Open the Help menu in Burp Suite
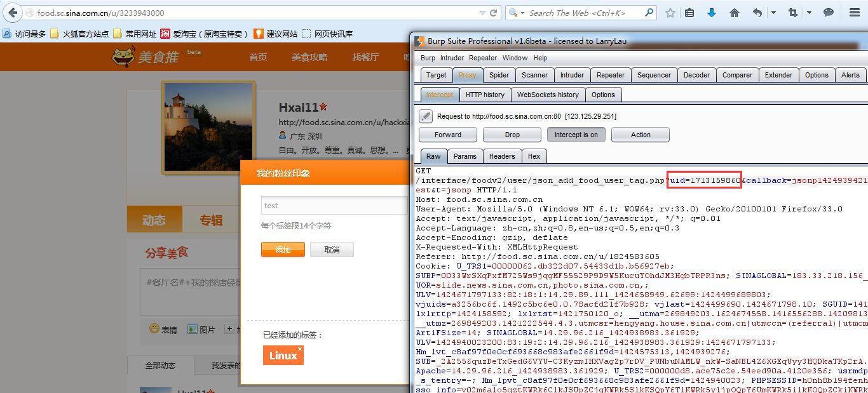868x393 pixels. [x=540, y=58]
